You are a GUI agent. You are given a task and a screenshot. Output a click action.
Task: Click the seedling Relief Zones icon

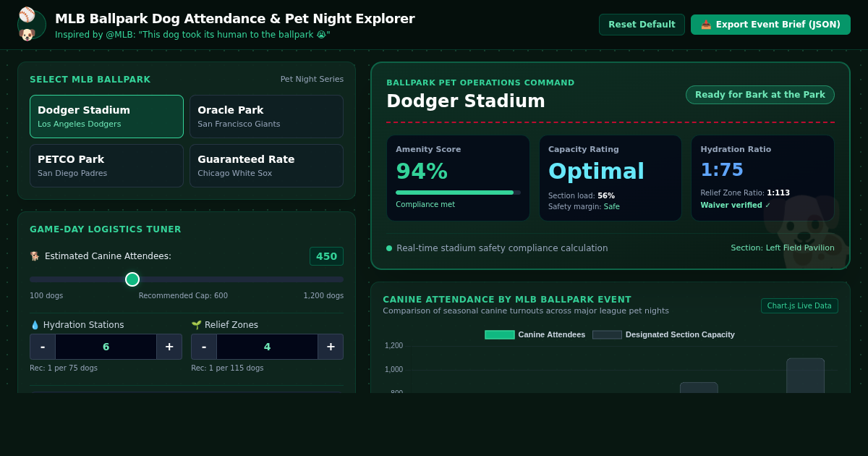pos(196,325)
